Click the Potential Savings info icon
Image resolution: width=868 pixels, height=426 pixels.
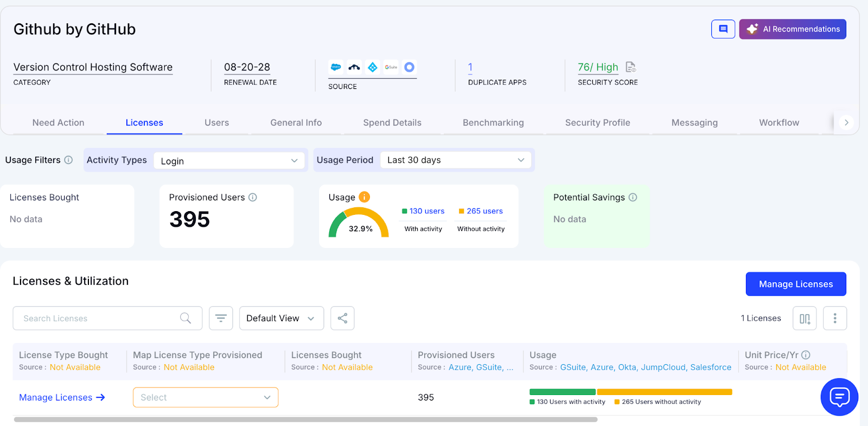click(633, 198)
